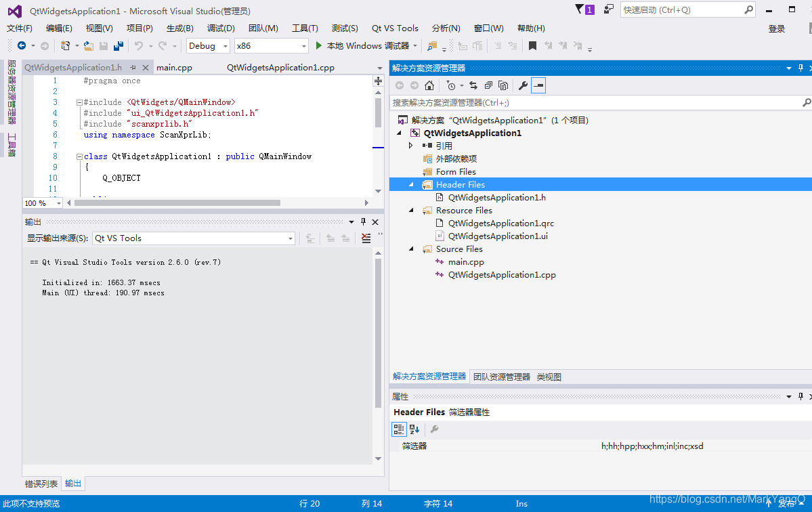Toggle preview selected items button
This screenshot has height=512, width=812.
click(x=538, y=85)
